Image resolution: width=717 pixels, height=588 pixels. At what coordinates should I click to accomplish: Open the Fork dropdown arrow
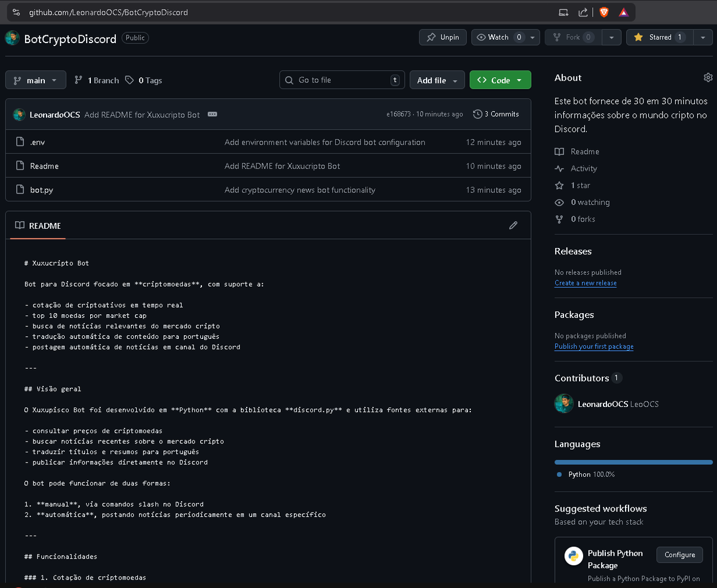click(x=611, y=37)
